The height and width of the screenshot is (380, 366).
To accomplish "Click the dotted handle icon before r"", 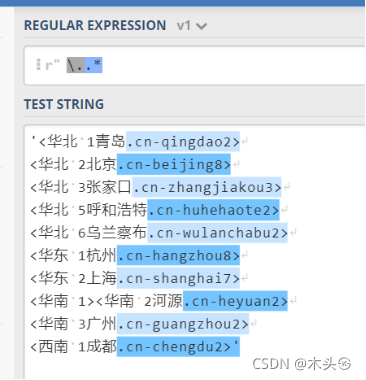I will pos(39,64).
